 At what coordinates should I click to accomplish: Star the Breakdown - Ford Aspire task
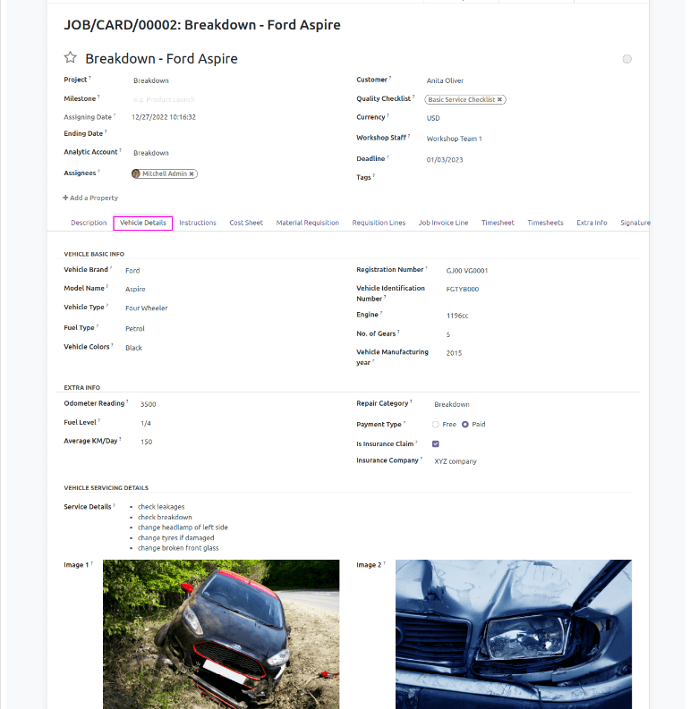70,59
